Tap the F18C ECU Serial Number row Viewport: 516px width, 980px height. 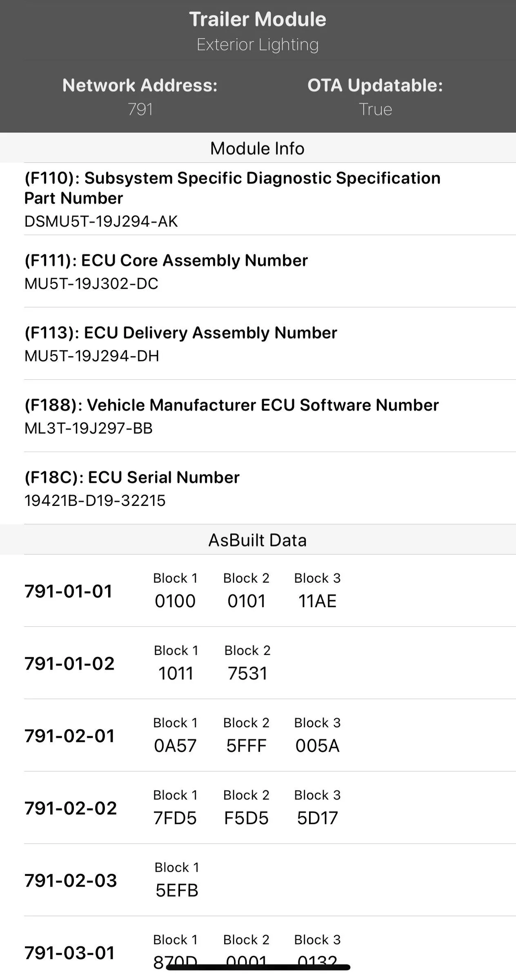click(x=132, y=488)
